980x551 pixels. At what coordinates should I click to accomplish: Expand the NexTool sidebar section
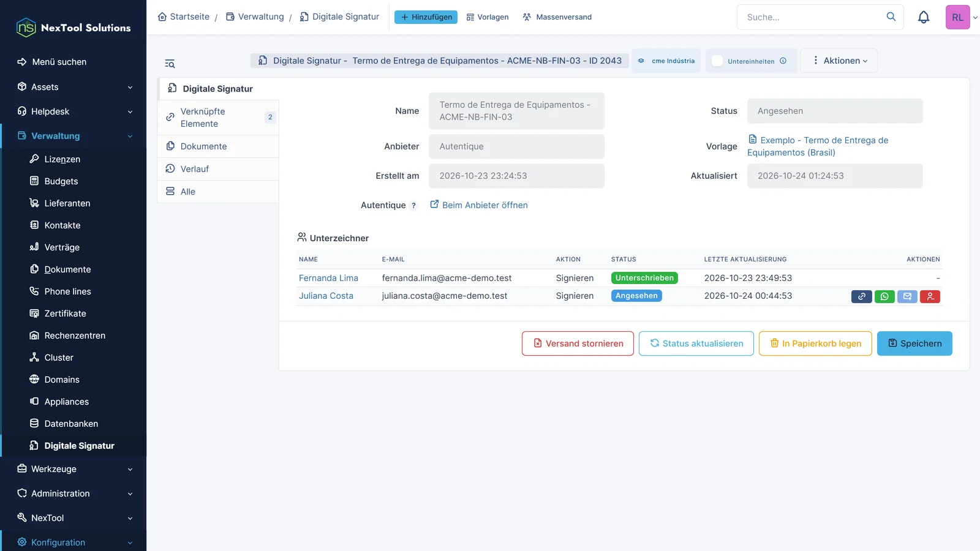point(73,518)
